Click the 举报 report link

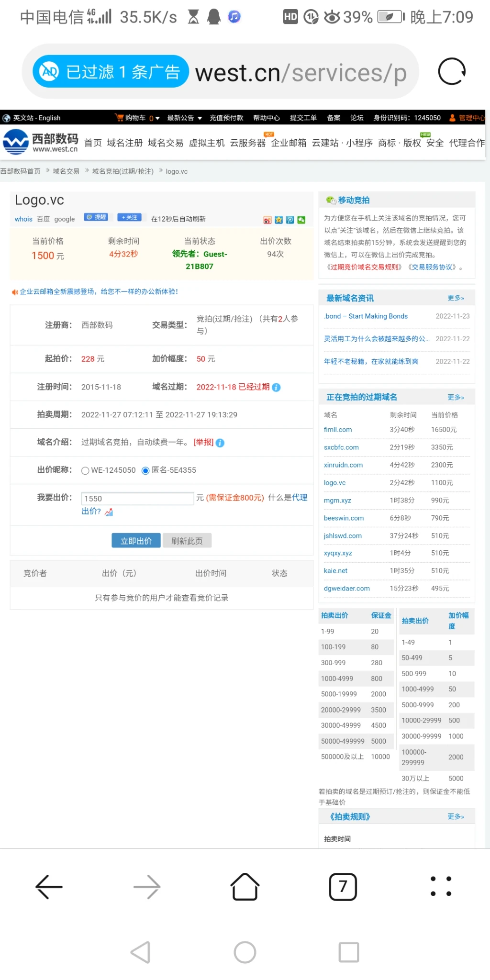pos(203,442)
